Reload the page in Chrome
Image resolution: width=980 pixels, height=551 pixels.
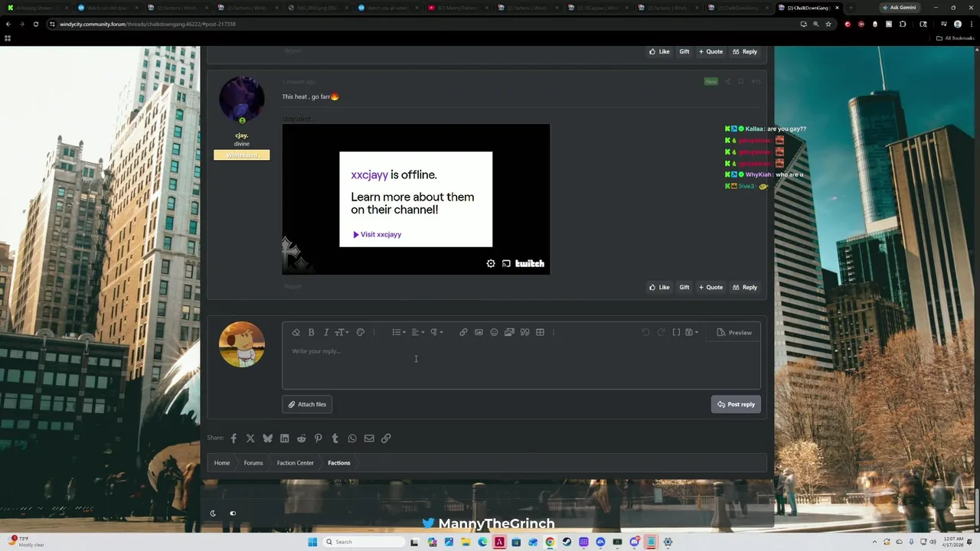[35, 24]
